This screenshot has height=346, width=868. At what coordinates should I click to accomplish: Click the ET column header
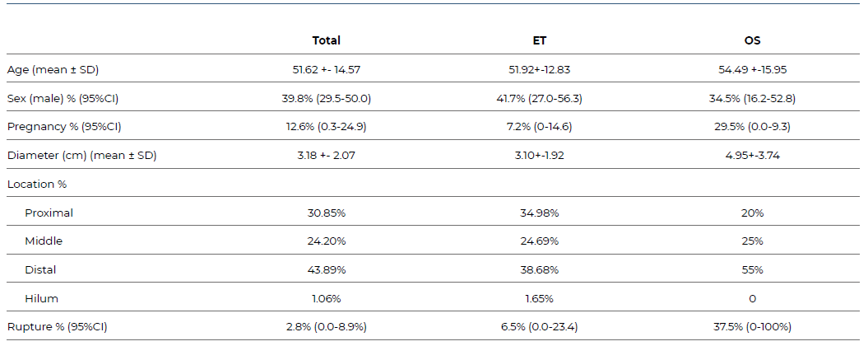pos(540,40)
